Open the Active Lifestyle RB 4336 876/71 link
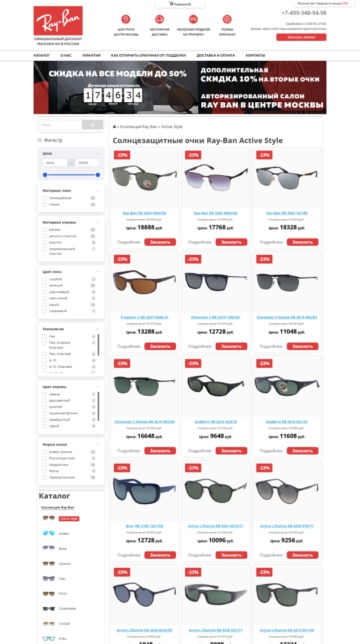This screenshot has height=644, width=360. coord(287,526)
